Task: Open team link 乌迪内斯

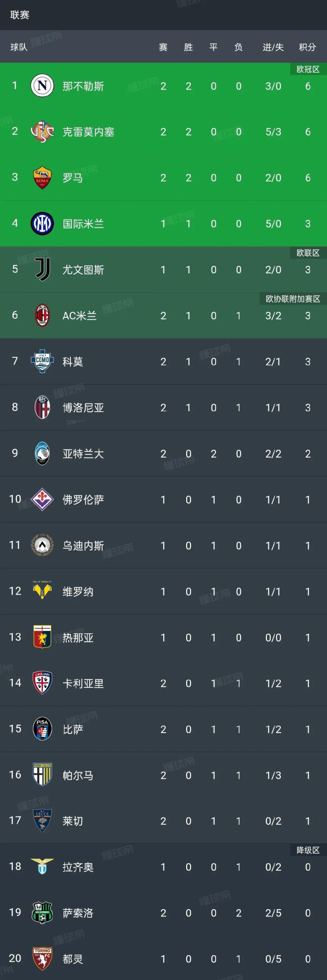Action: point(83,546)
